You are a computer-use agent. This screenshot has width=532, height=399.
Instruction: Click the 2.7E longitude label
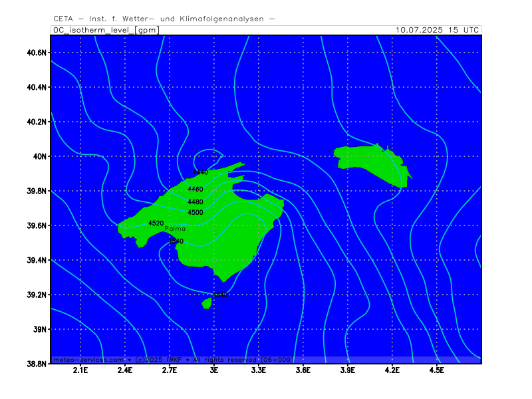[170, 370]
